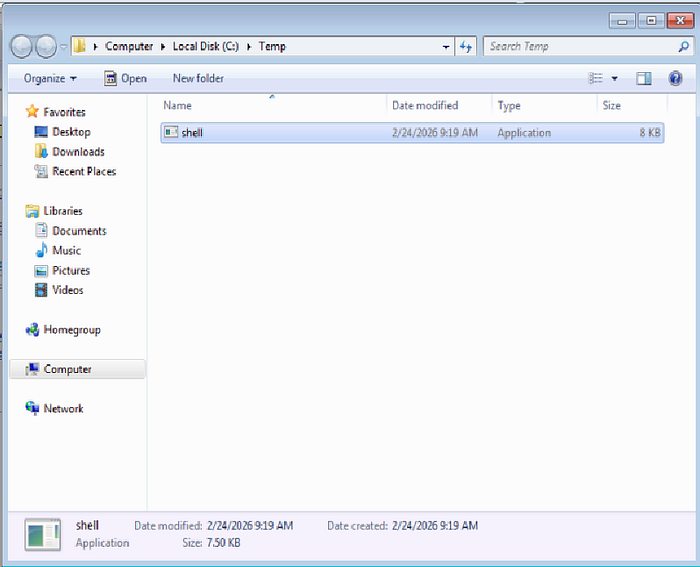
Task: Click the Music note icon
Action: (x=41, y=250)
